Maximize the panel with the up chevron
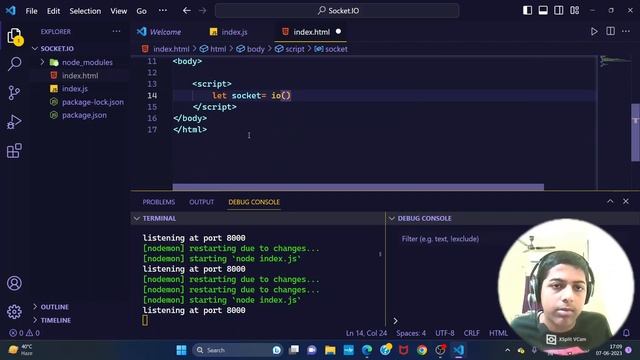The height and width of the screenshot is (360, 640). (x=610, y=201)
